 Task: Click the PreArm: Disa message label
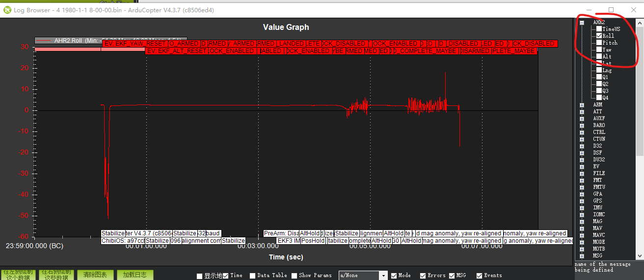click(x=281, y=233)
